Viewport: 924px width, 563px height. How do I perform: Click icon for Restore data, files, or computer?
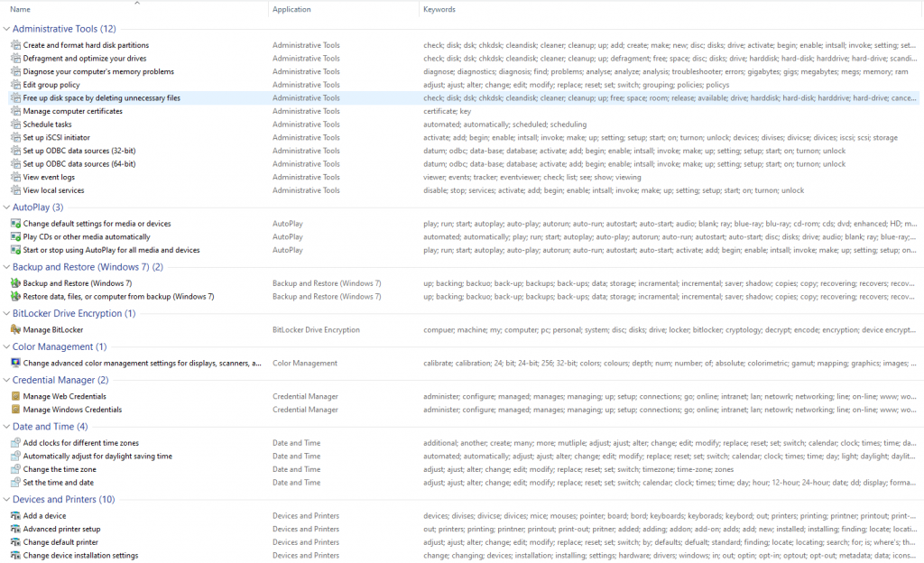(16, 297)
